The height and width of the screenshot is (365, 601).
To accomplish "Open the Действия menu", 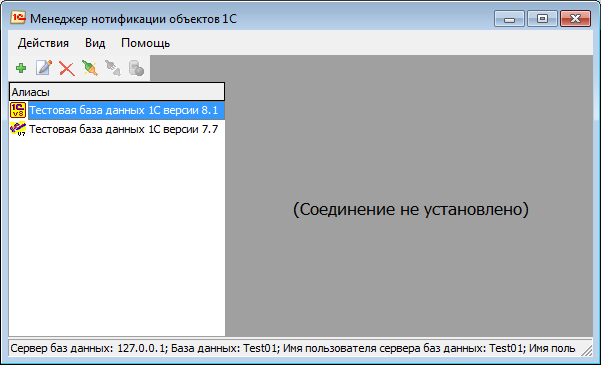I will tap(43, 43).
